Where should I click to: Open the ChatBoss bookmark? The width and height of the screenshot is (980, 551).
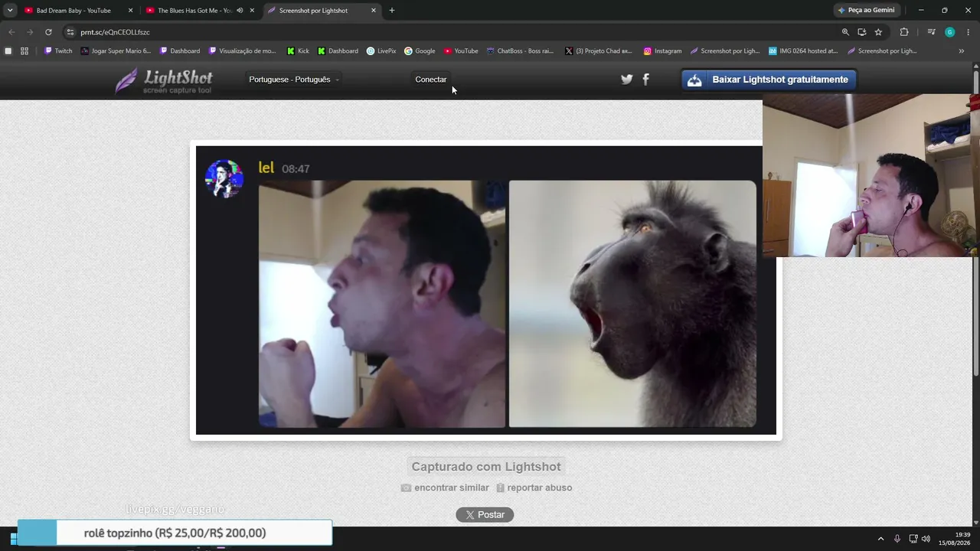pyautogui.click(x=520, y=51)
